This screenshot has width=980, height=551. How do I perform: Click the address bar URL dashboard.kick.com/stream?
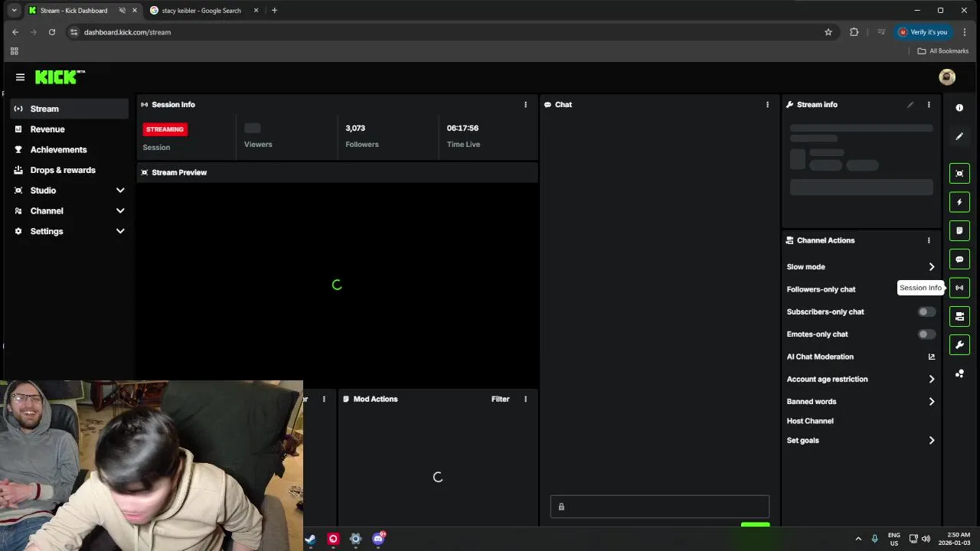(127, 32)
